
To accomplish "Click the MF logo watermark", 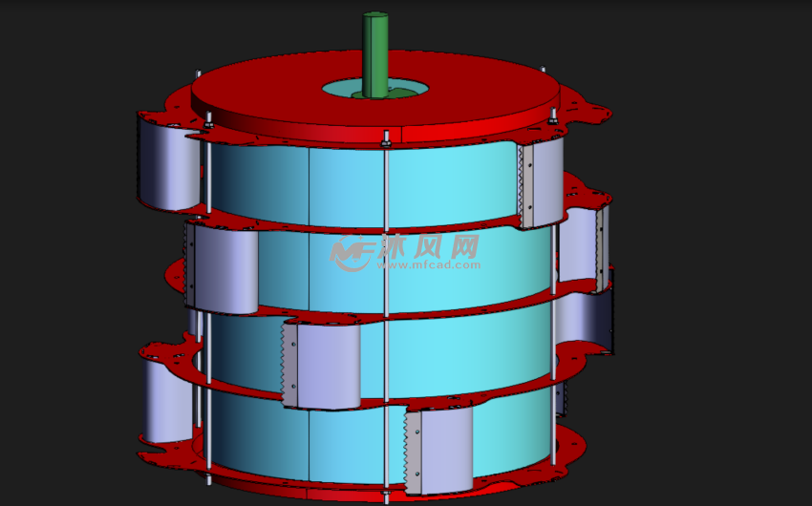I will (x=351, y=254).
